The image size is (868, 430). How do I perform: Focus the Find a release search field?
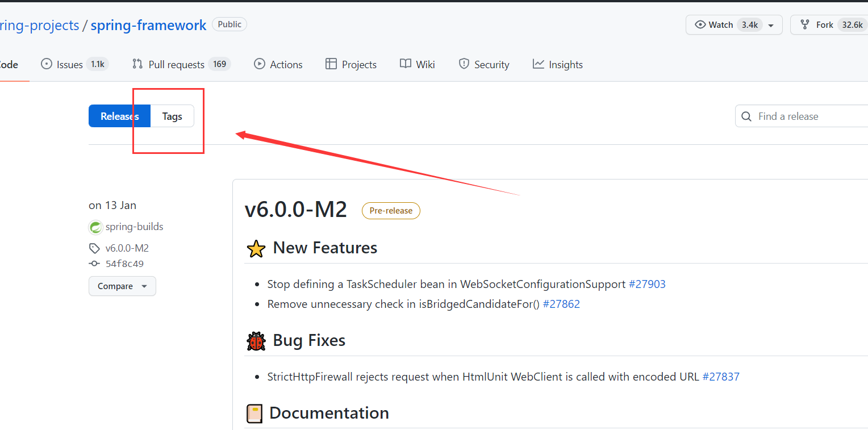(802, 116)
